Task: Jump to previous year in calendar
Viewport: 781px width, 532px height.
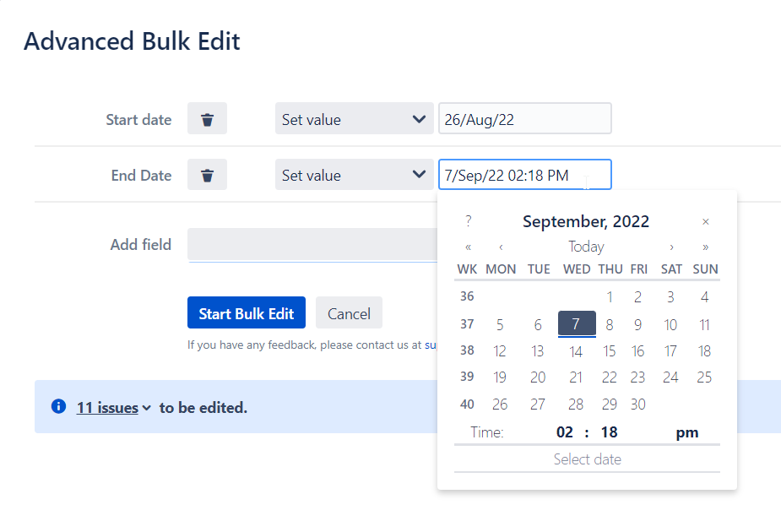Action: pyautogui.click(x=468, y=247)
